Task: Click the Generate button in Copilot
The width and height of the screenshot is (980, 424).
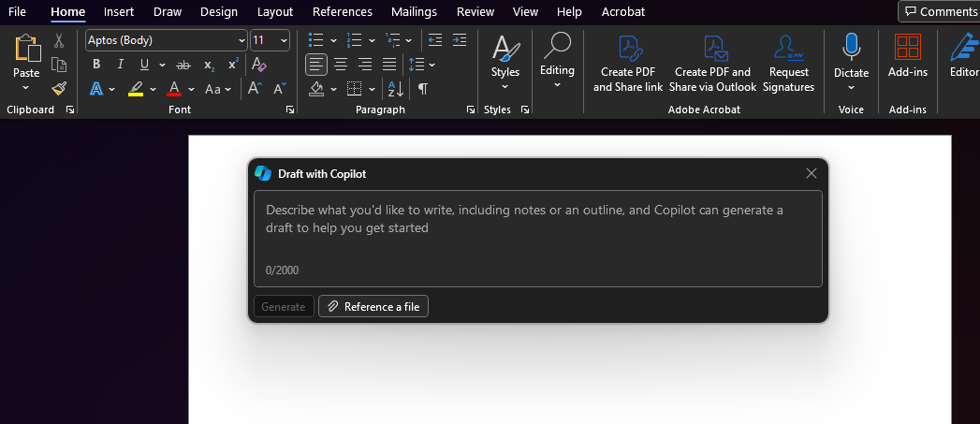Action: [284, 306]
